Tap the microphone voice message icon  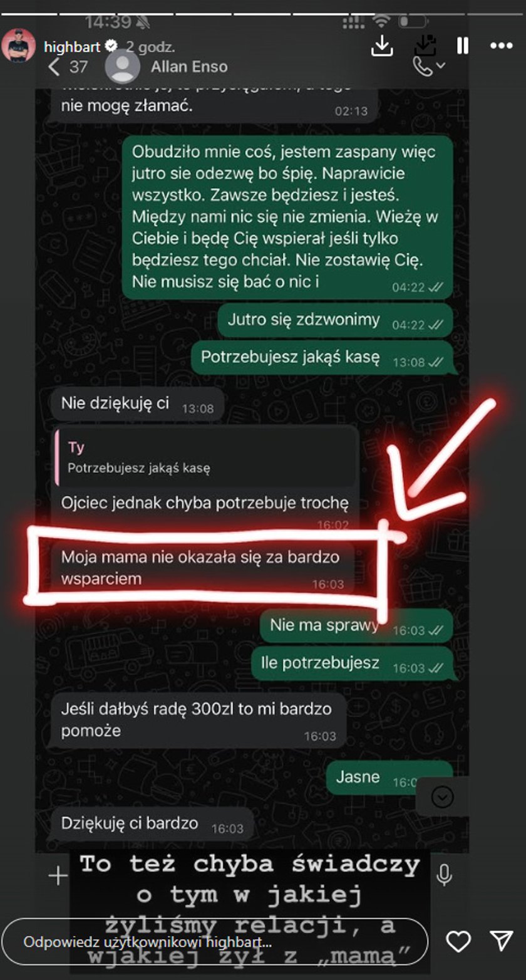pyautogui.click(x=444, y=875)
